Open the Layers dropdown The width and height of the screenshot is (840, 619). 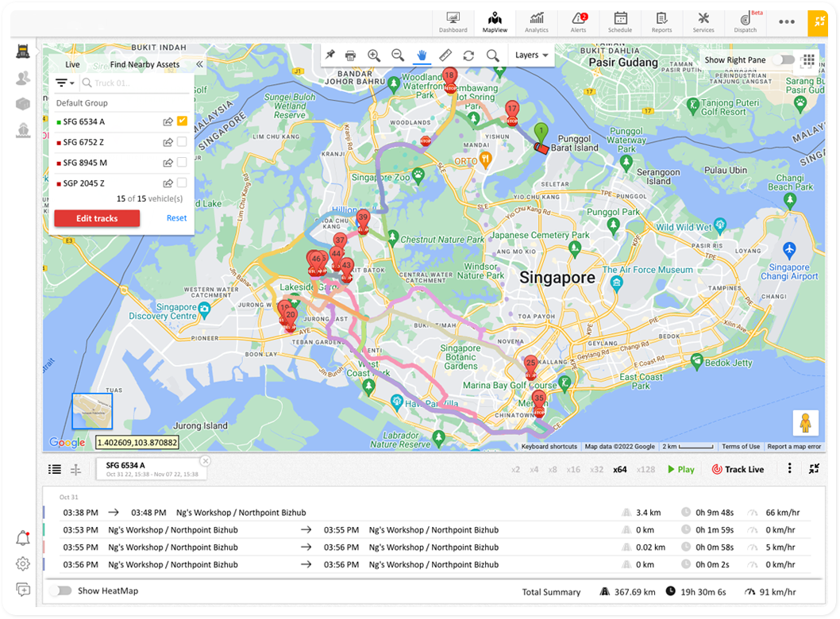coord(531,56)
